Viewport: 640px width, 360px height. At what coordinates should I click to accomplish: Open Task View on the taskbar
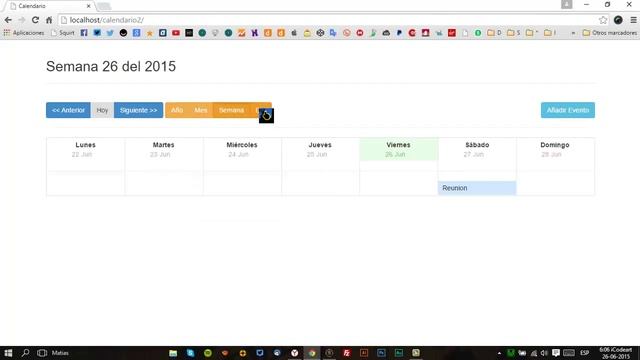point(42,353)
